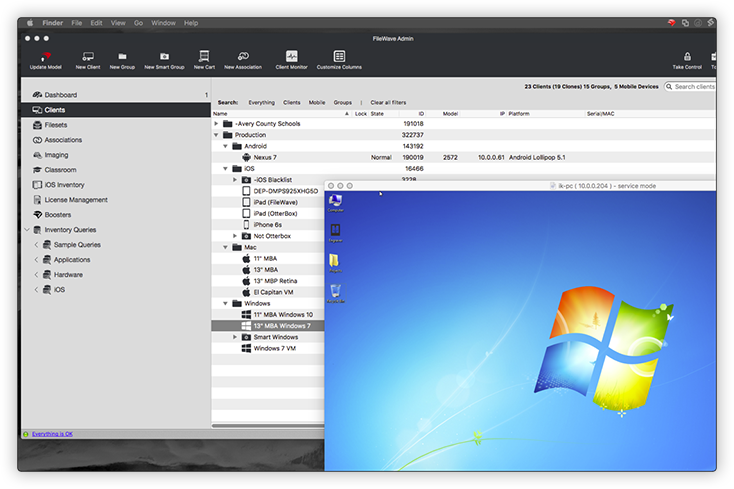Open Filesets in the sidebar
The height and width of the screenshot is (489, 734).
116,125
